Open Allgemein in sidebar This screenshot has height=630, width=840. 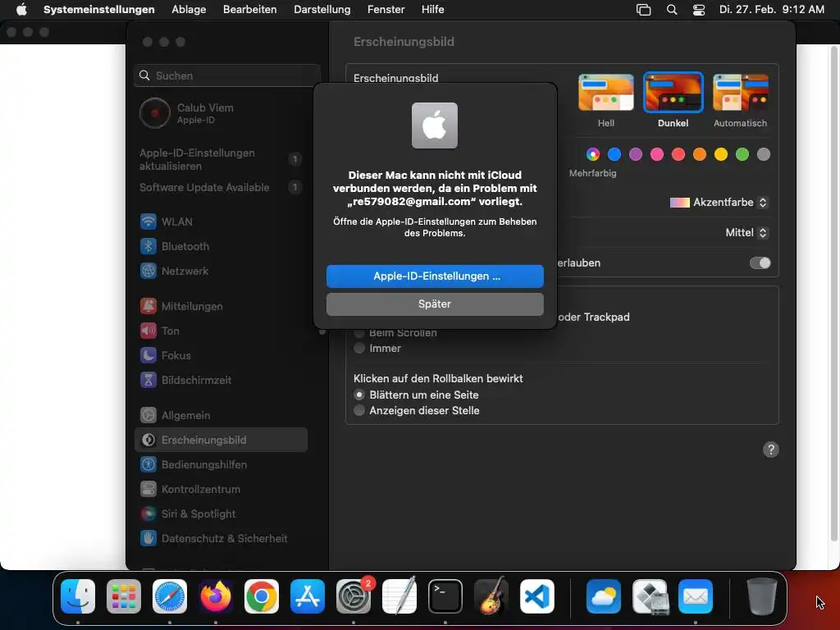tap(221, 416)
